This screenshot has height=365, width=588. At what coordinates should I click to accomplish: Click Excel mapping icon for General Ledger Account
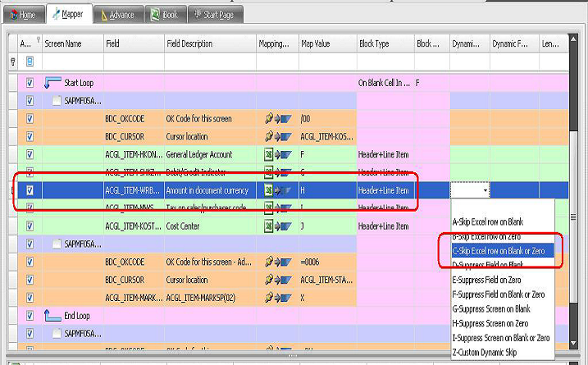click(x=277, y=154)
